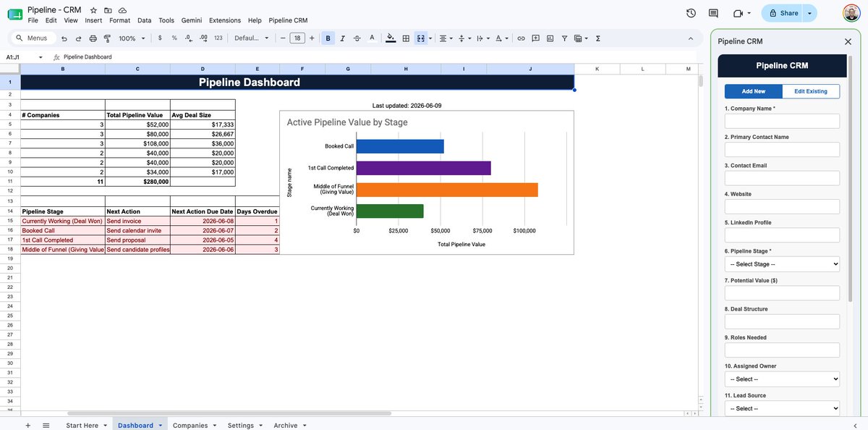
Task: Open the Format menu
Action: [x=120, y=20]
